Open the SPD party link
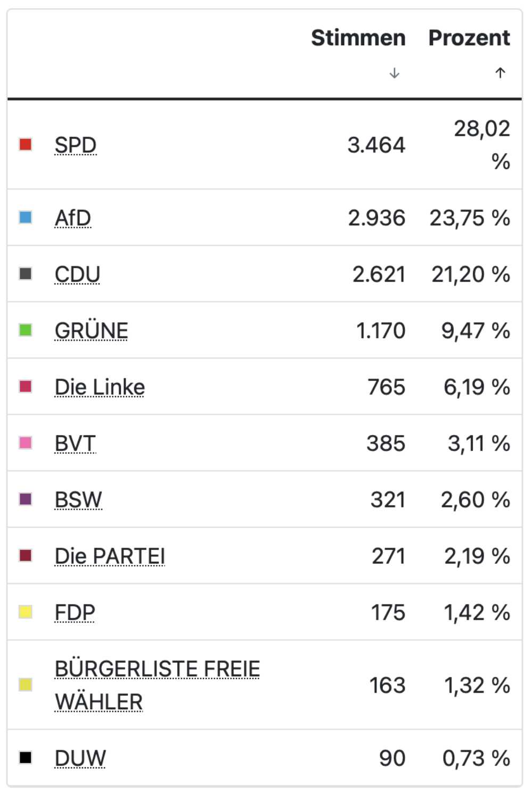 coord(76,145)
